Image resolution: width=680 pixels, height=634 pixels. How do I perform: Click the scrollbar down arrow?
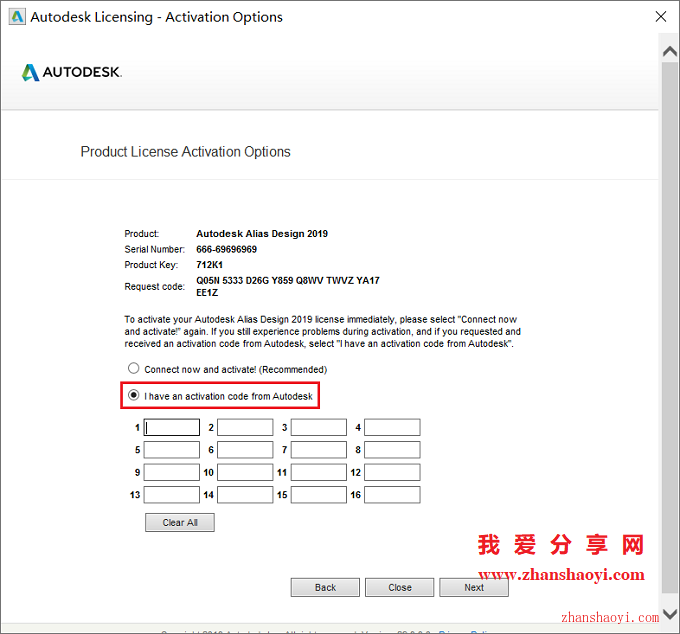click(x=670, y=614)
